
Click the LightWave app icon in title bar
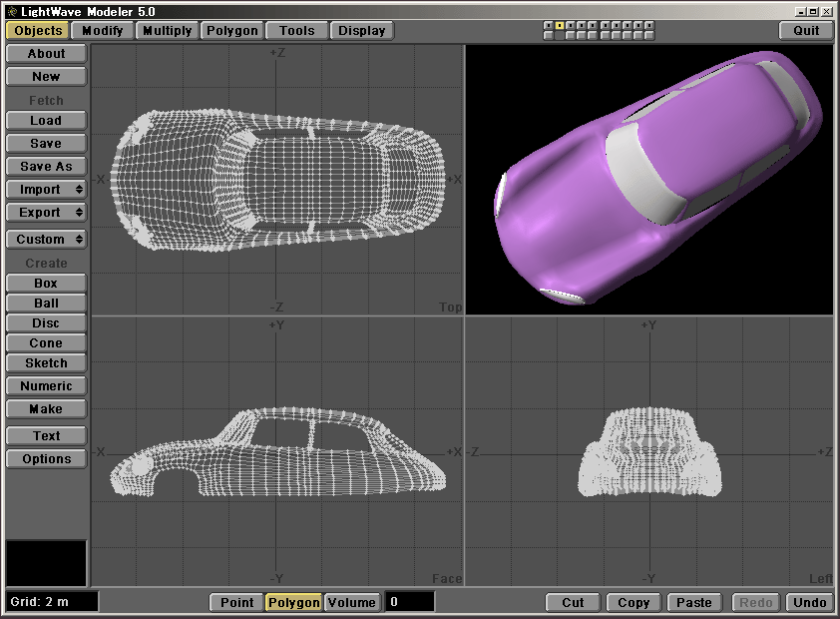point(10,10)
